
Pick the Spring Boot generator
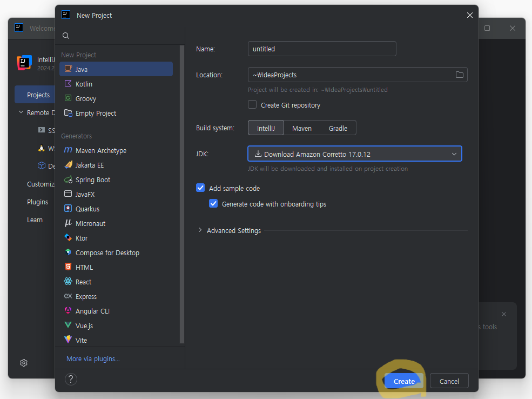click(x=116, y=179)
